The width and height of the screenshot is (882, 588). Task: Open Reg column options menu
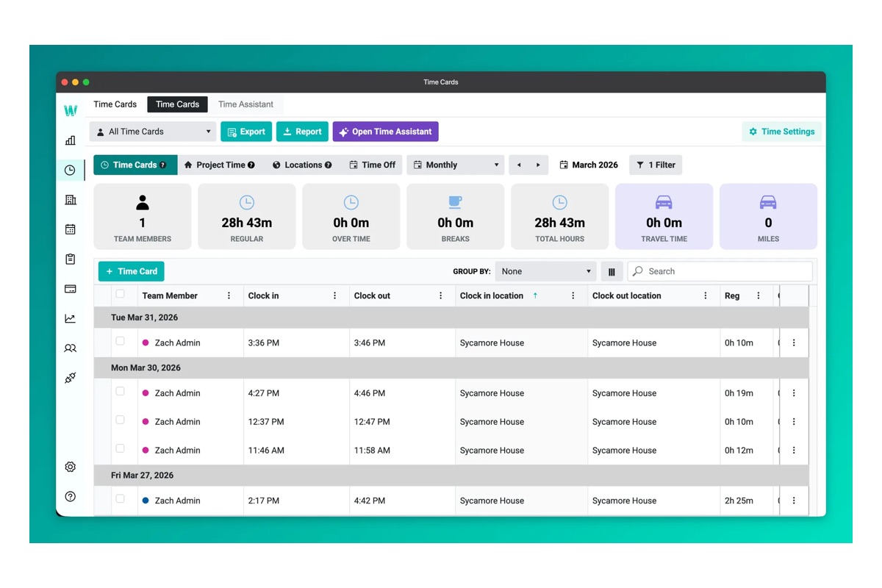(759, 295)
